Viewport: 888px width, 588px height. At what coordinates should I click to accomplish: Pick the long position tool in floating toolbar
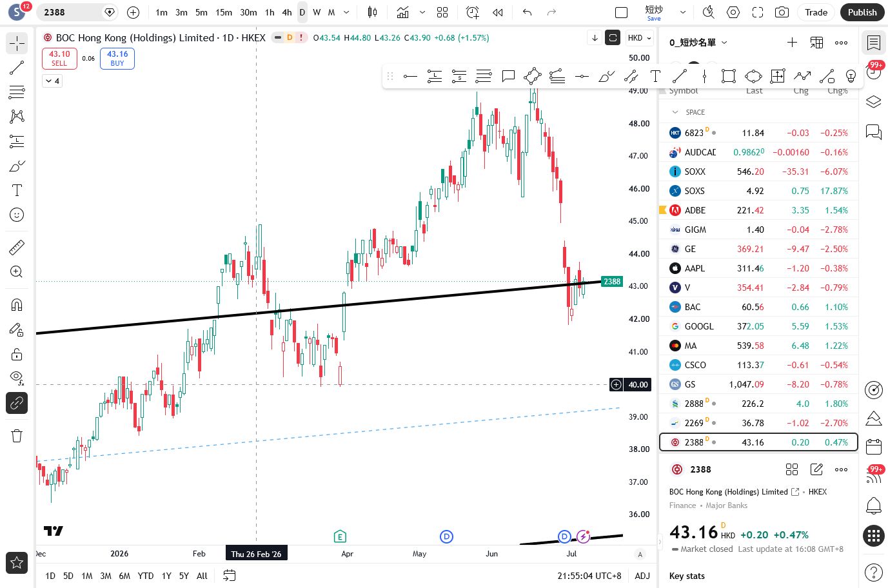pyautogui.click(x=435, y=77)
